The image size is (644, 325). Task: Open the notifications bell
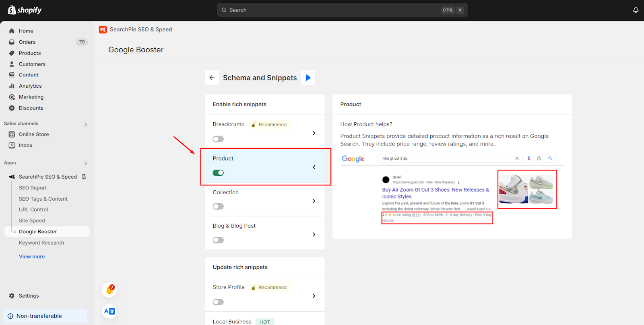pyautogui.click(x=636, y=10)
